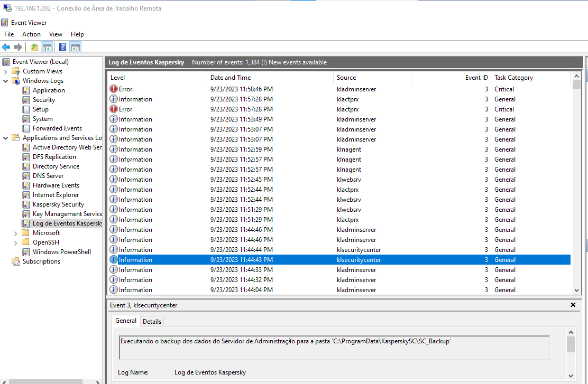The image size is (588, 384).
Task: Open the DNS Server log
Action: 48,176
